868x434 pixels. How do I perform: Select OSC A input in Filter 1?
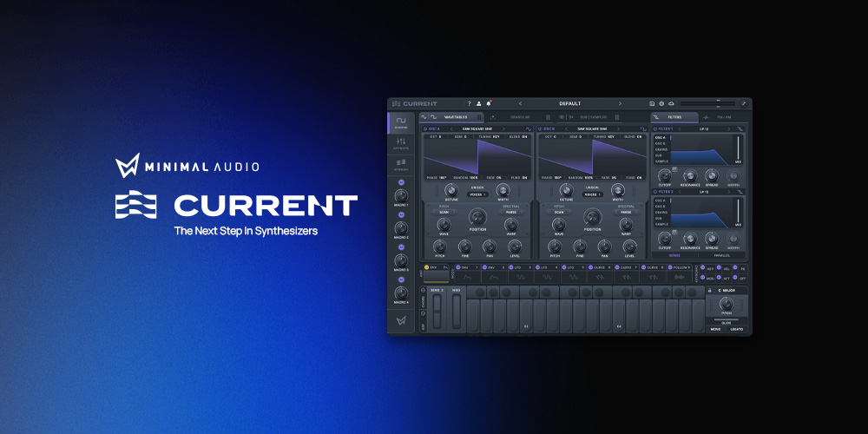661,137
